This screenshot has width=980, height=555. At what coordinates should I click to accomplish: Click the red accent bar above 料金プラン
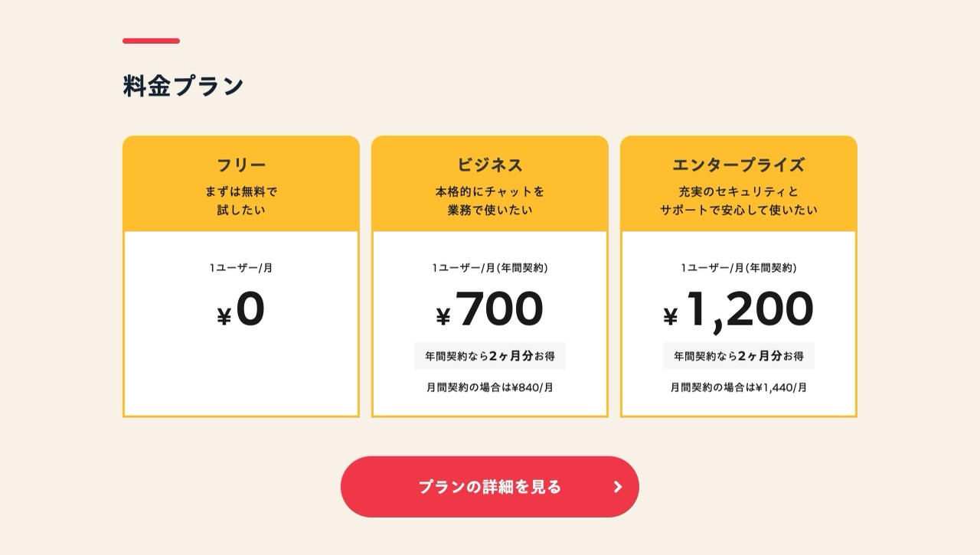click(150, 41)
